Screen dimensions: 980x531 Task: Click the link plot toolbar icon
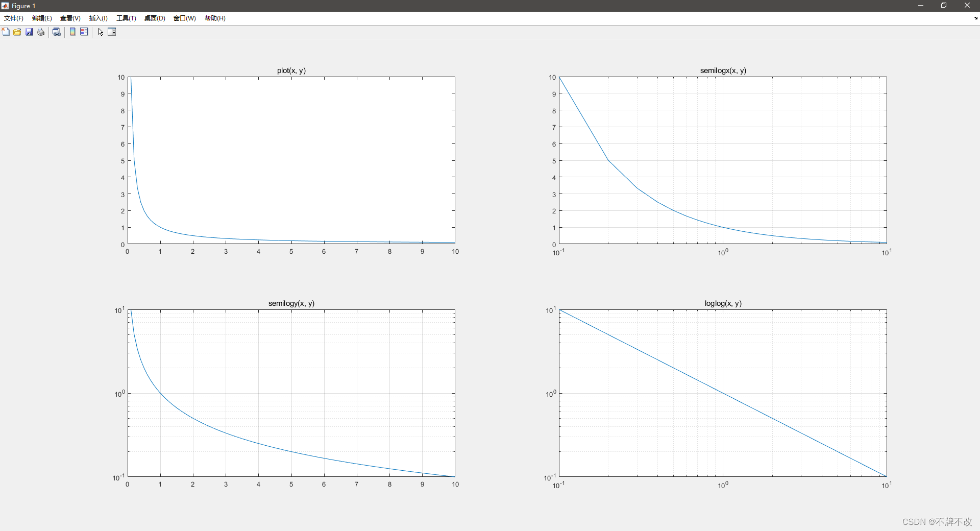57,32
